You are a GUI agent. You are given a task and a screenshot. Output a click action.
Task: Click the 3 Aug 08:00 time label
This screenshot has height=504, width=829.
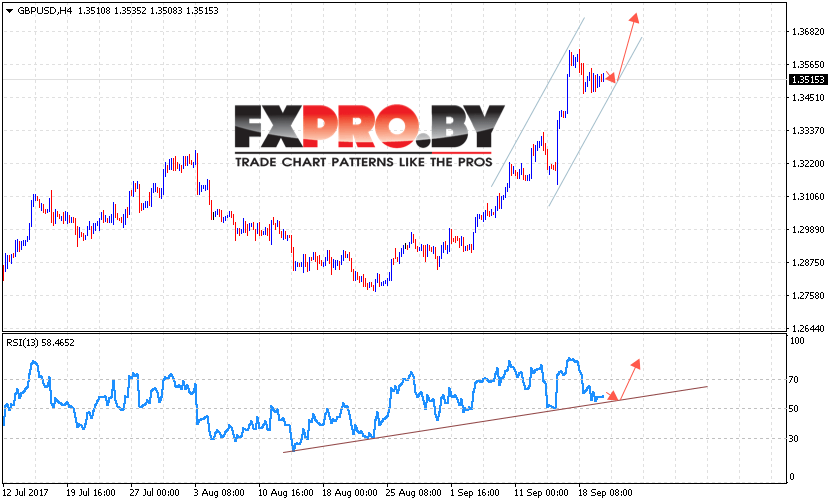coord(219,492)
